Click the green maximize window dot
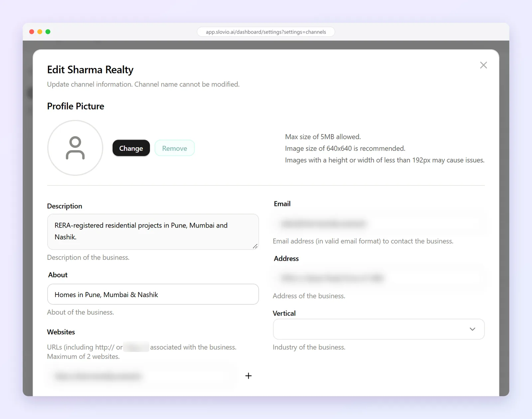Screen dimensions: 532x419 48,32
